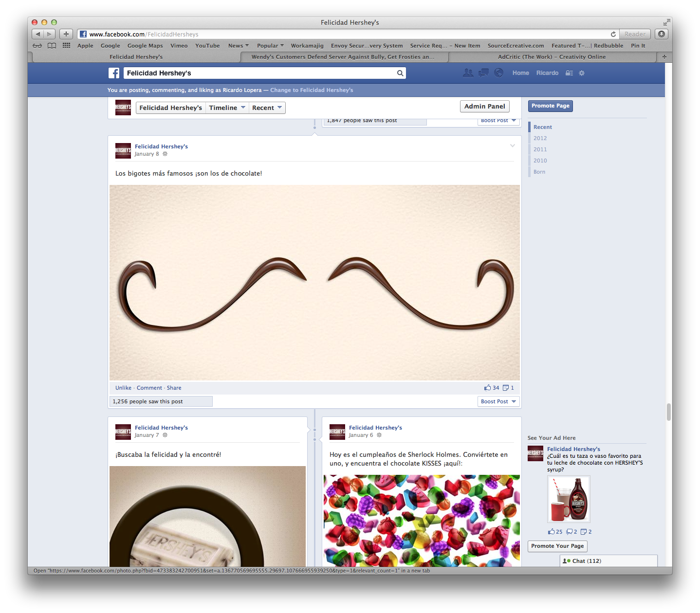Click Safari back arrow button

click(x=38, y=34)
